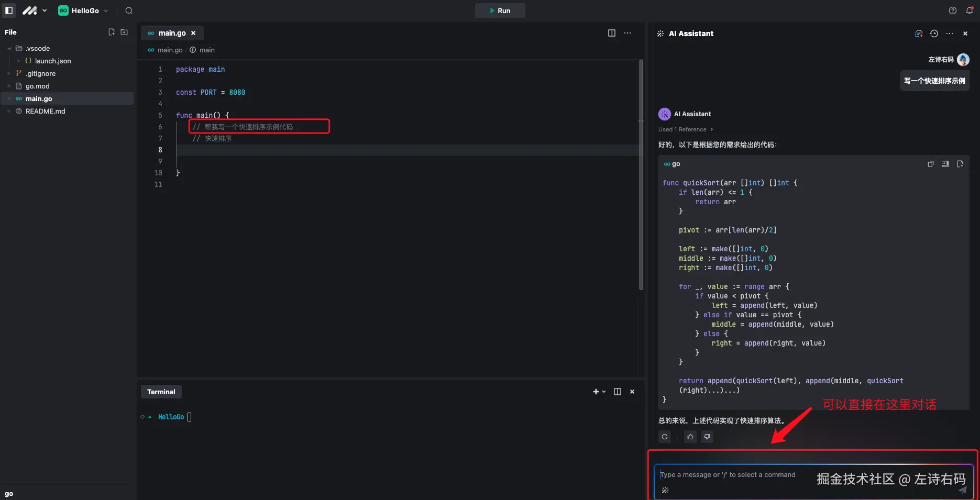The image size is (980, 500).
Task: Click the user avatar in chat
Action: 963,60
